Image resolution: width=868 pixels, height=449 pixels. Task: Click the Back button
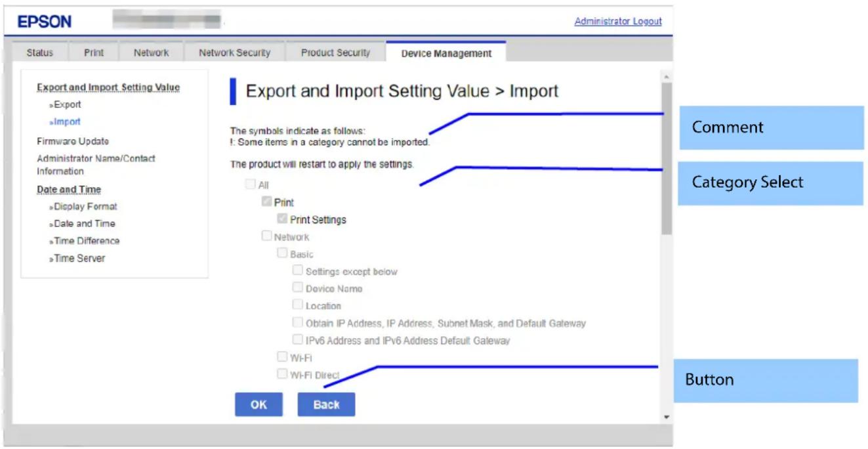[x=326, y=404]
